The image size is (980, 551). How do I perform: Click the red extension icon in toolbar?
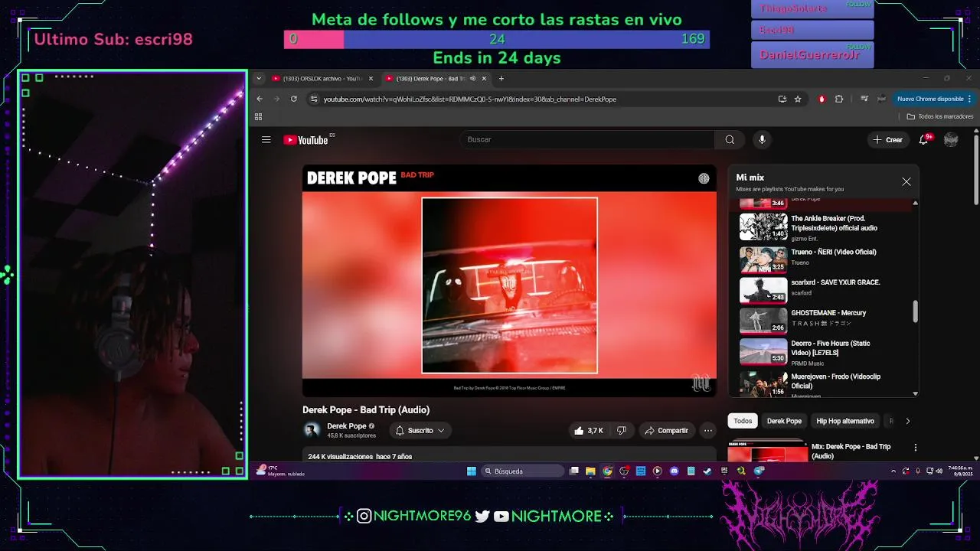tap(822, 99)
